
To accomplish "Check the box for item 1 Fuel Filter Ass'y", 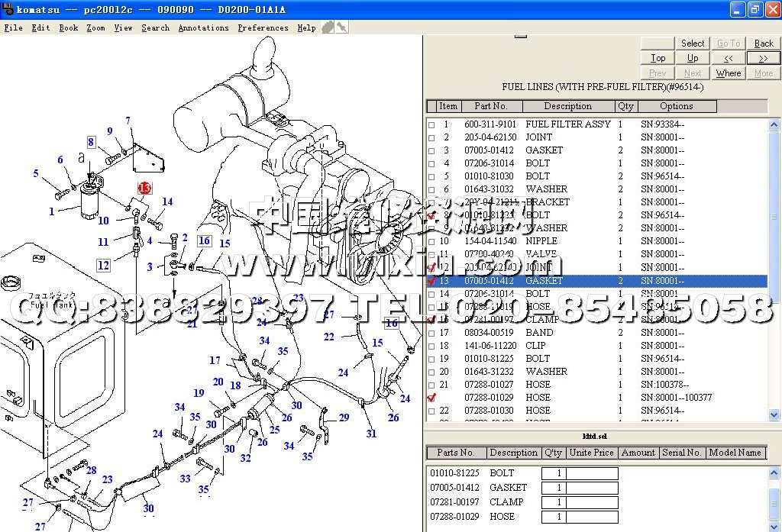I will pos(431,124).
